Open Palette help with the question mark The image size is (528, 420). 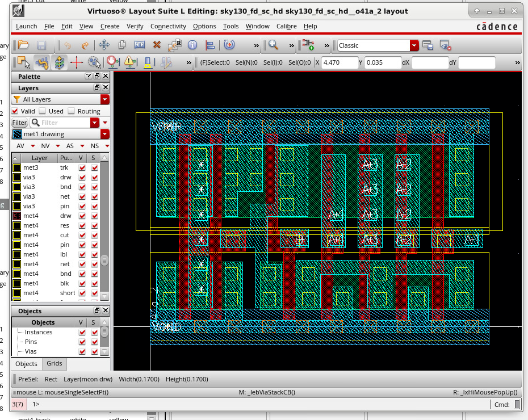pyautogui.click(x=89, y=75)
